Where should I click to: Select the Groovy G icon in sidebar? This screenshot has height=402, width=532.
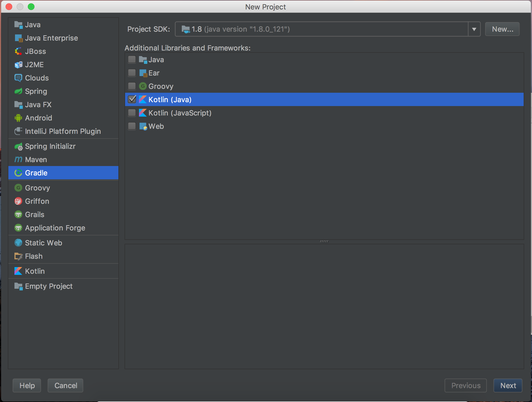coord(18,188)
